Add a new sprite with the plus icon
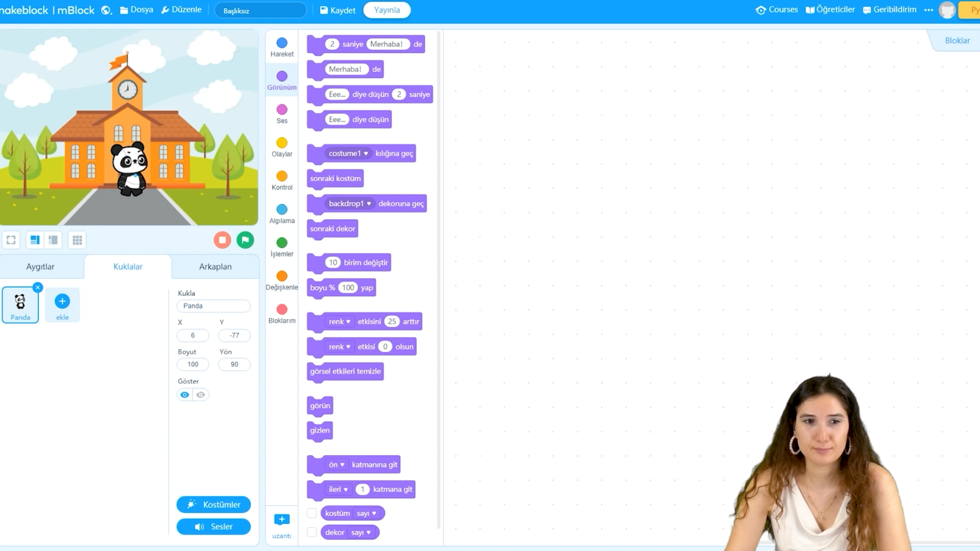The width and height of the screenshot is (980, 551). [x=62, y=302]
